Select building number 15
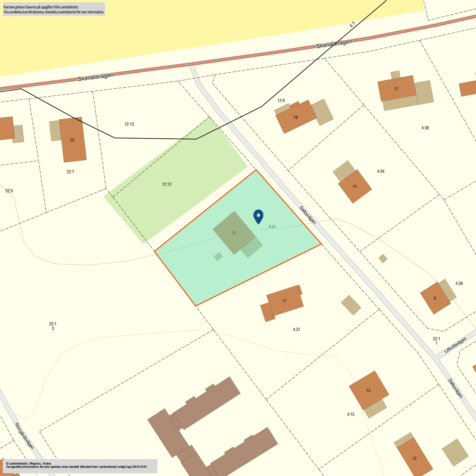This screenshot has width=476, height=476. [368, 391]
